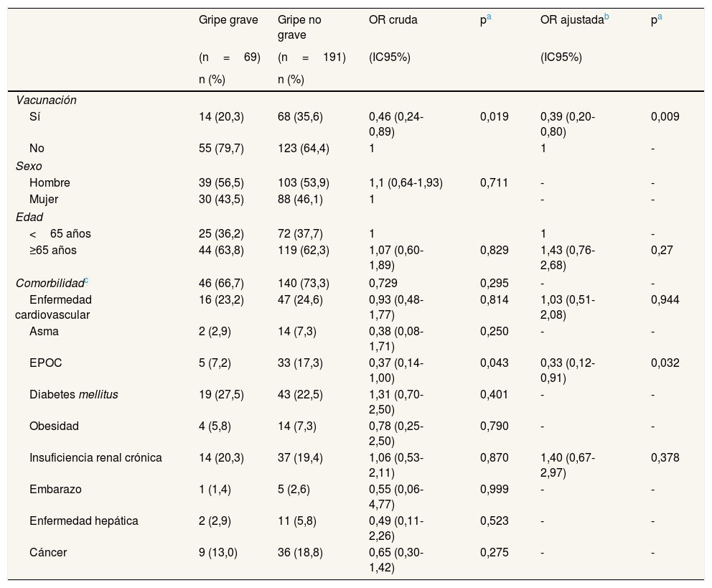Open footnote b beside OR ajustada

607,17
